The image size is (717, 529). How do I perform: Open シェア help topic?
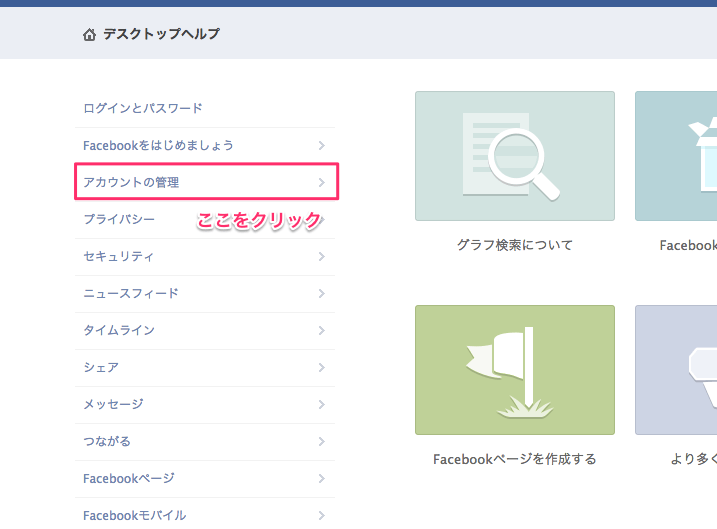pos(101,368)
